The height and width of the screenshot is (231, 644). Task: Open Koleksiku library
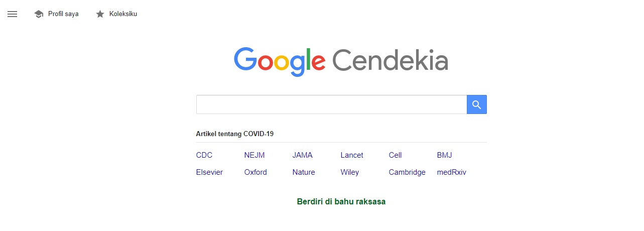(123, 14)
